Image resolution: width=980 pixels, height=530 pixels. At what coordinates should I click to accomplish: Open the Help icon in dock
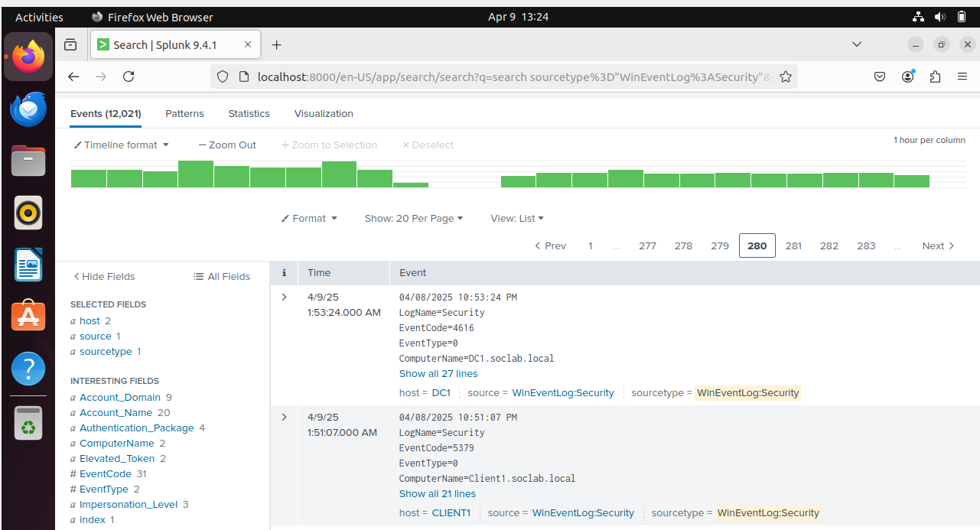click(x=28, y=368)
